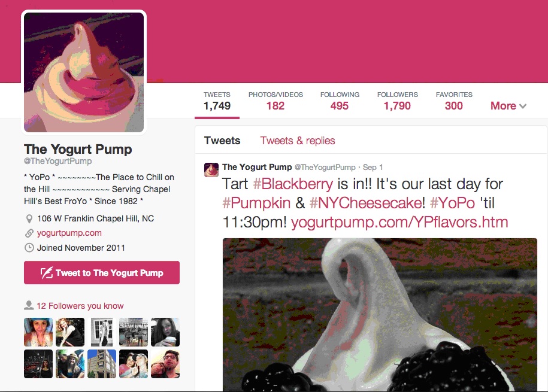Open Photos/Videos showing 182

pyautogui.click(x=275, y=102)
